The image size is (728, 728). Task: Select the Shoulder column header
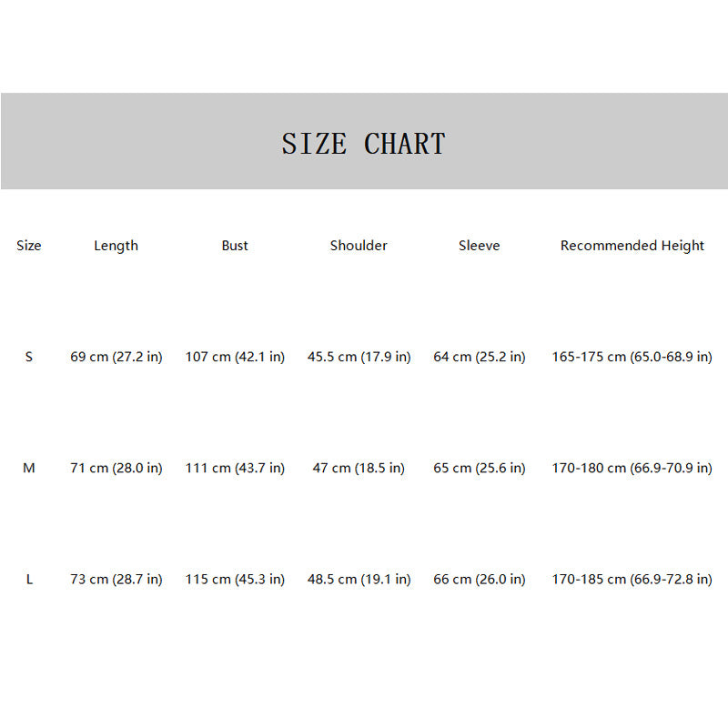click(x=359, y=246)
